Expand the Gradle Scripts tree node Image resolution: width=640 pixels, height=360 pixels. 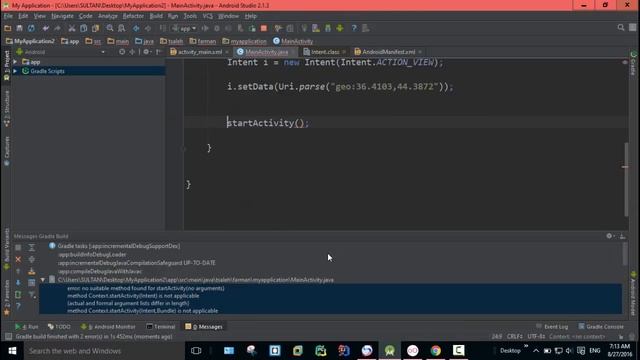16,71
